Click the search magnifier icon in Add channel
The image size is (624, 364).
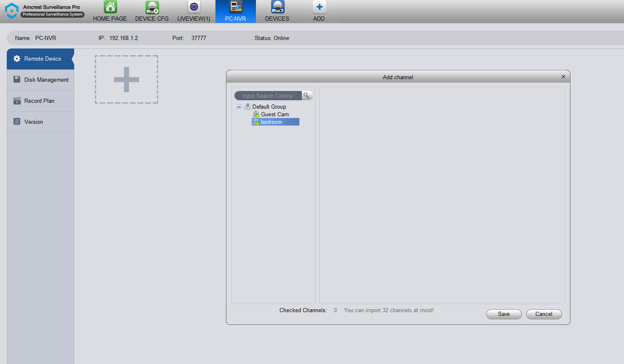coord(307,96)
